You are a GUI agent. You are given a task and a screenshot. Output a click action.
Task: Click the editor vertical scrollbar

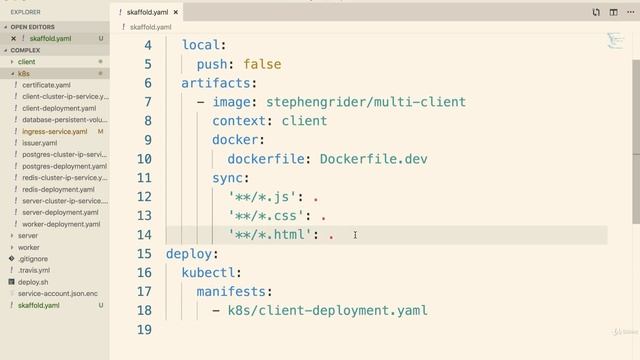pos(636,141)
